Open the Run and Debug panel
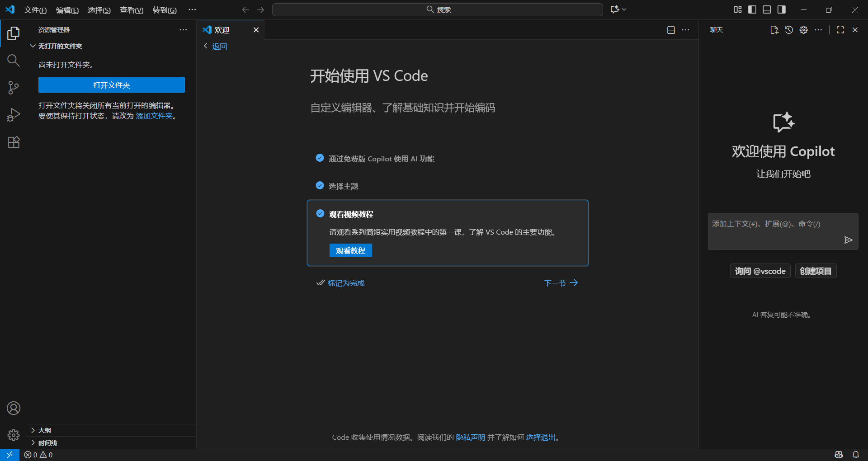This screenshot has height=461, width=868. tap(13, 115)
